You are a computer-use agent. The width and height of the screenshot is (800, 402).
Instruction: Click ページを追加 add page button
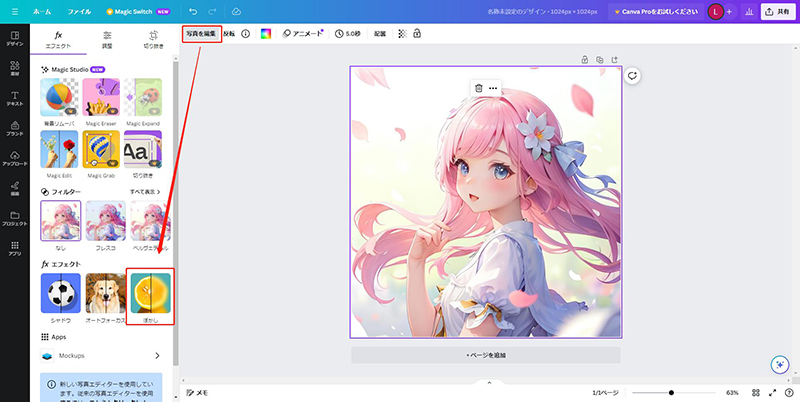tap(486, 355)
